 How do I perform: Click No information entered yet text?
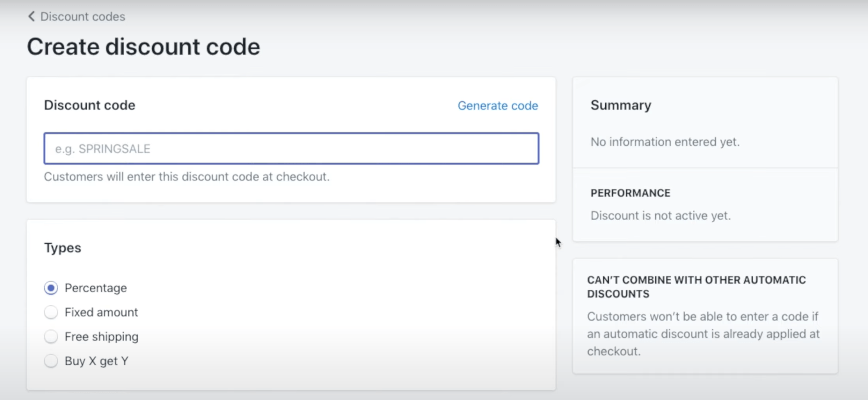point(665,141)
